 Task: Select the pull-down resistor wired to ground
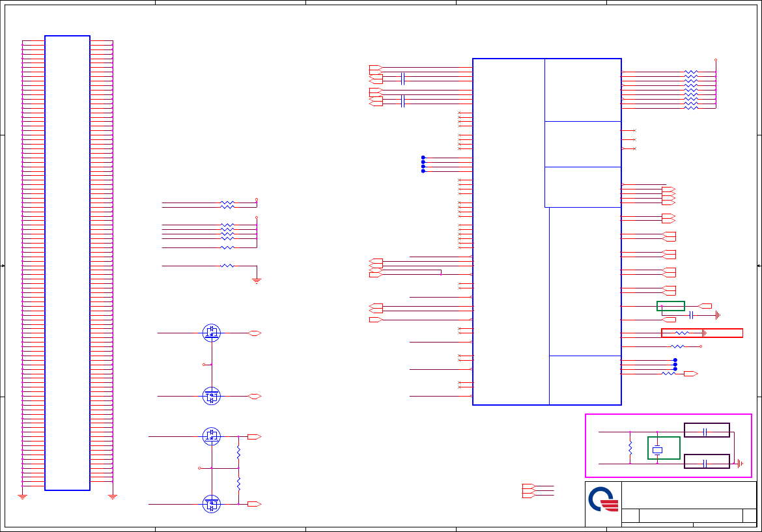click(227, 266)
